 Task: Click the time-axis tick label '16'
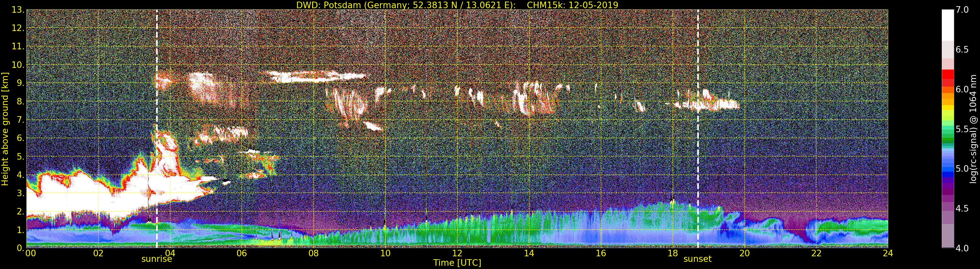tap(601, 253)
